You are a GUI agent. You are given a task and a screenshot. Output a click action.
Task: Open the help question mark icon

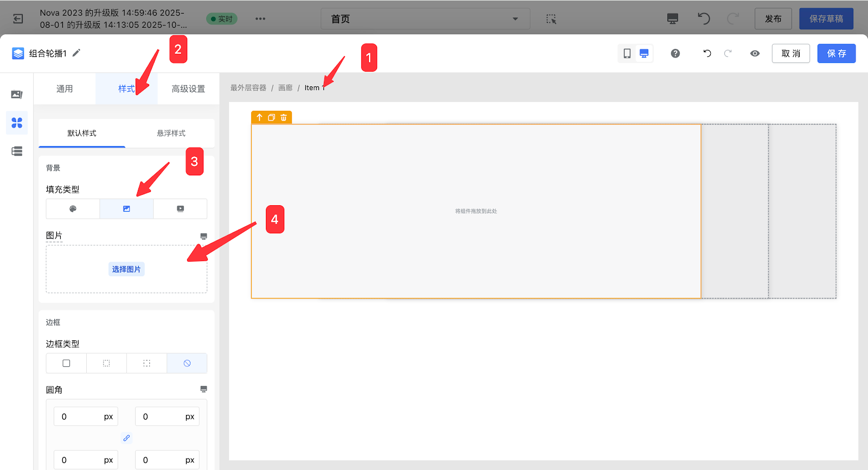click(x=675, y=53)
